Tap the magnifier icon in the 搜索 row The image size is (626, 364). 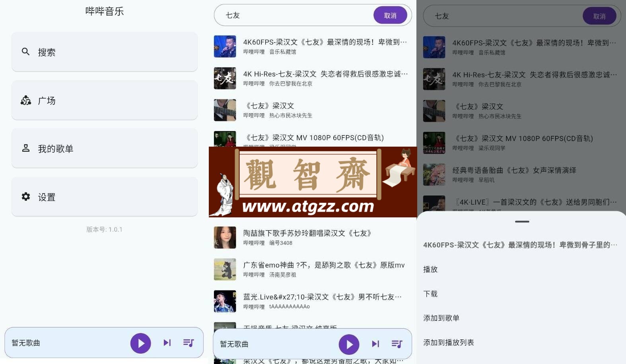coord(25,52)
